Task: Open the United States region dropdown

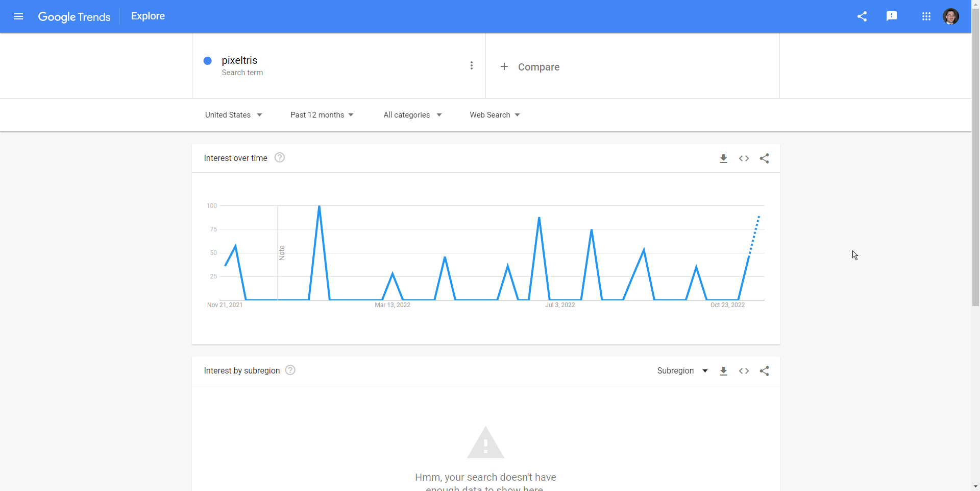Action: (x=234, y=115)
